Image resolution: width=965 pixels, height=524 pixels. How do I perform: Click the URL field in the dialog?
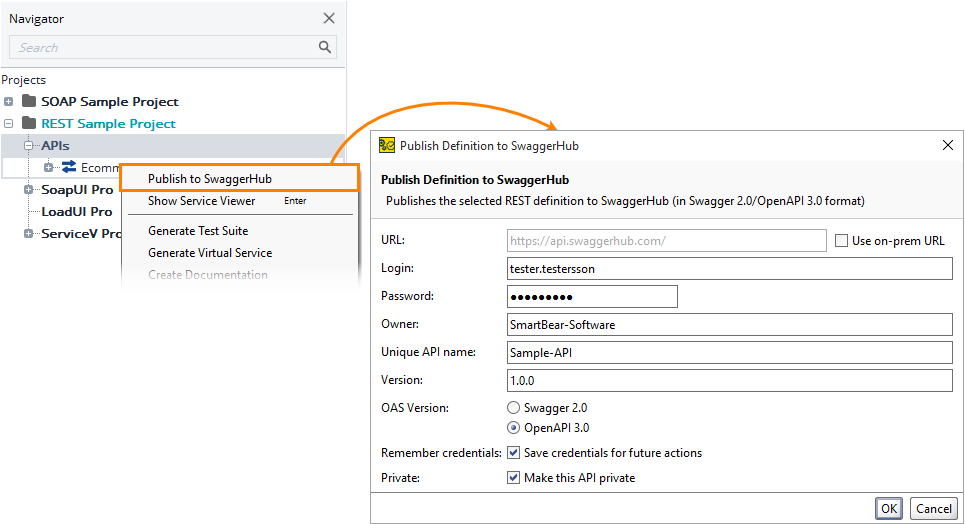click(x=667, y=241)
